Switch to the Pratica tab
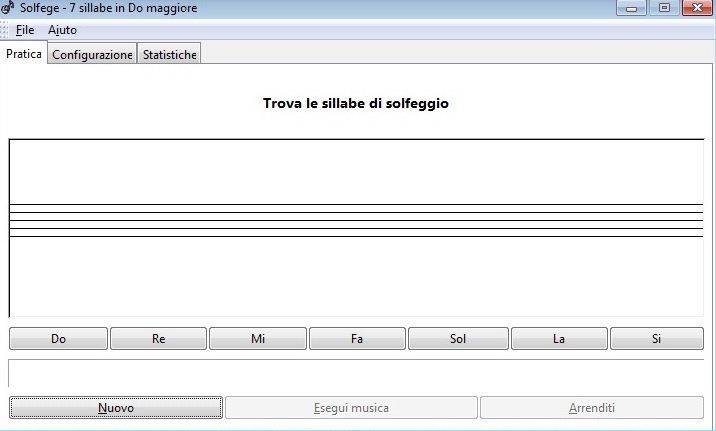716x431 pixels. tap(24, 54)
